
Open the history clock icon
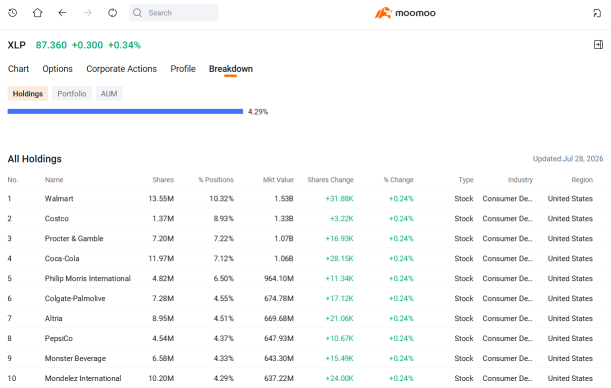(12, 13)
